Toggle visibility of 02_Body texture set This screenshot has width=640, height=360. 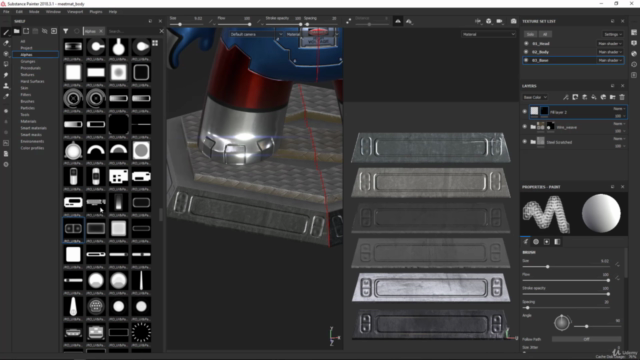(526, 52)
